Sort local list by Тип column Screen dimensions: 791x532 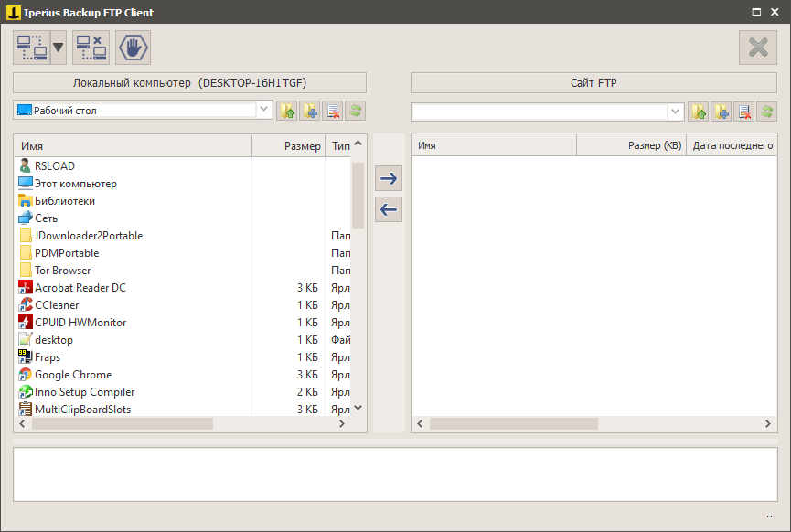point(338,146)
